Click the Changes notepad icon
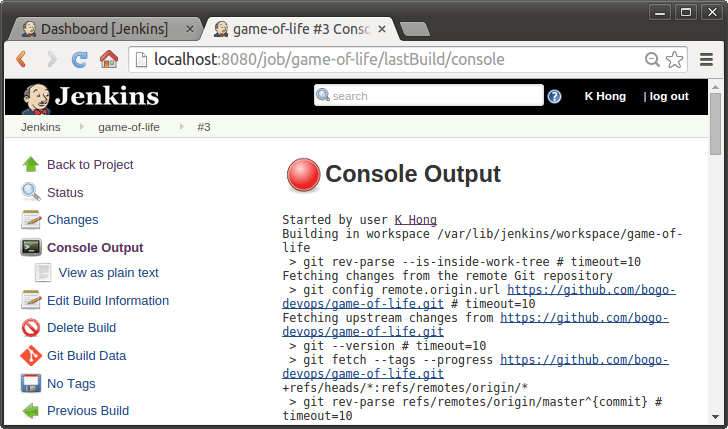The height and width of the screenshot is (429, 728). (31, 220)
